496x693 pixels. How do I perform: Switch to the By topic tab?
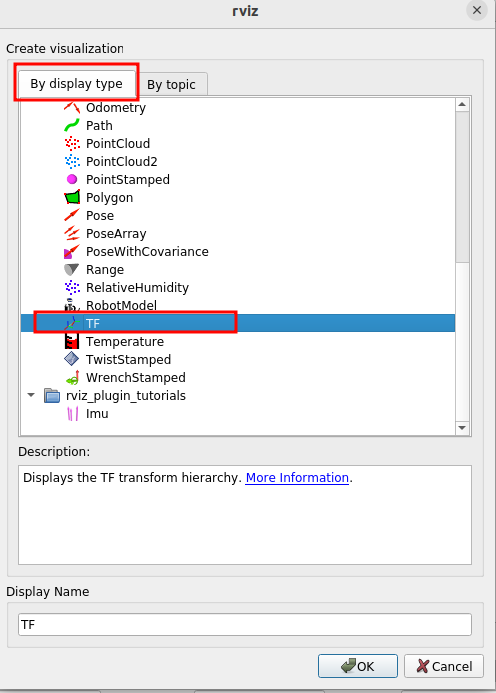172,84
